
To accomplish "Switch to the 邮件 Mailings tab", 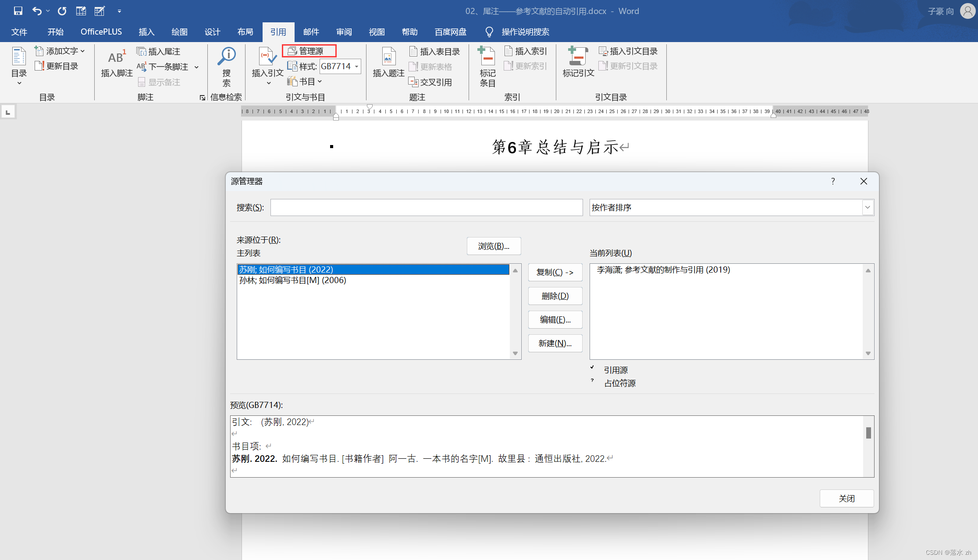I will pos(311,32).
